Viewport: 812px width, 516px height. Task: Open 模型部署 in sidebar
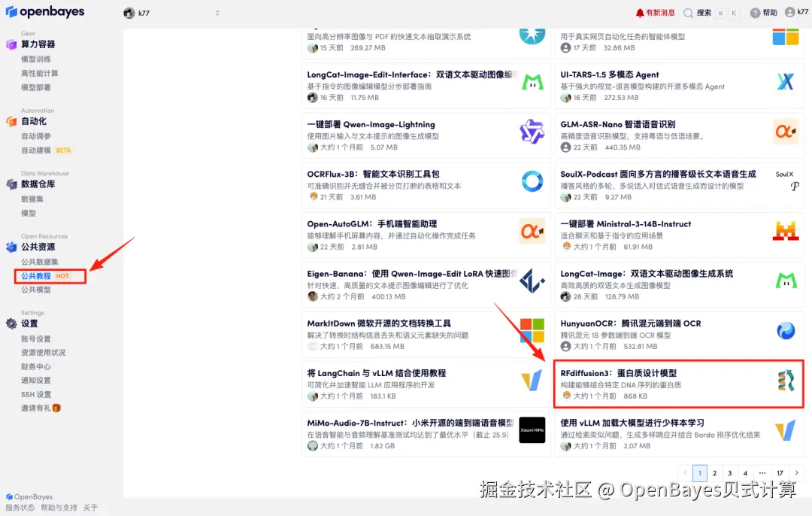tap(36, 87)
